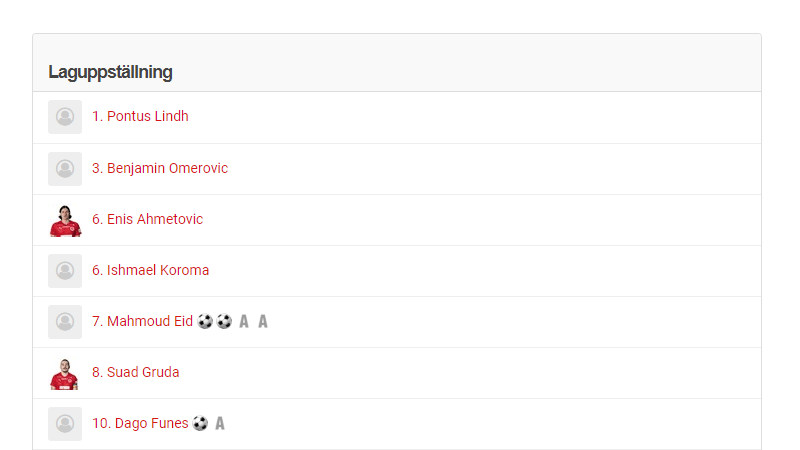Open Enis Ahmetovic's player photo
Image resolution: width=800 pixels, height=450 pixels.
(65, 219)
